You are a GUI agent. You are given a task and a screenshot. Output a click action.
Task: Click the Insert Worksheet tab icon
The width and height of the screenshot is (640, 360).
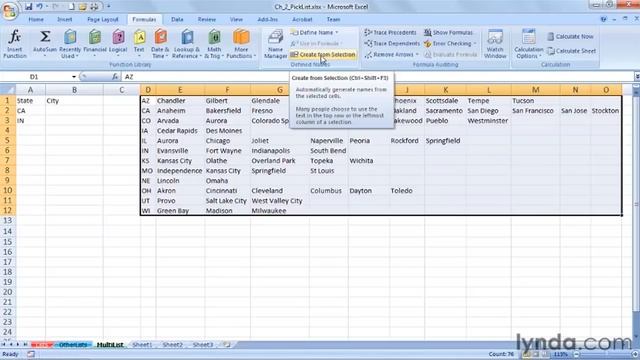tap(227, 345)
